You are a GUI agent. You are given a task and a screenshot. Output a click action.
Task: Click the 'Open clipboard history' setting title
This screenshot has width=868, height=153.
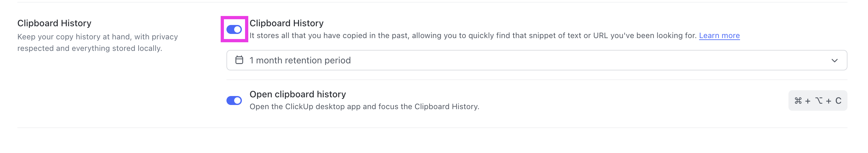(x=298, y=94)
